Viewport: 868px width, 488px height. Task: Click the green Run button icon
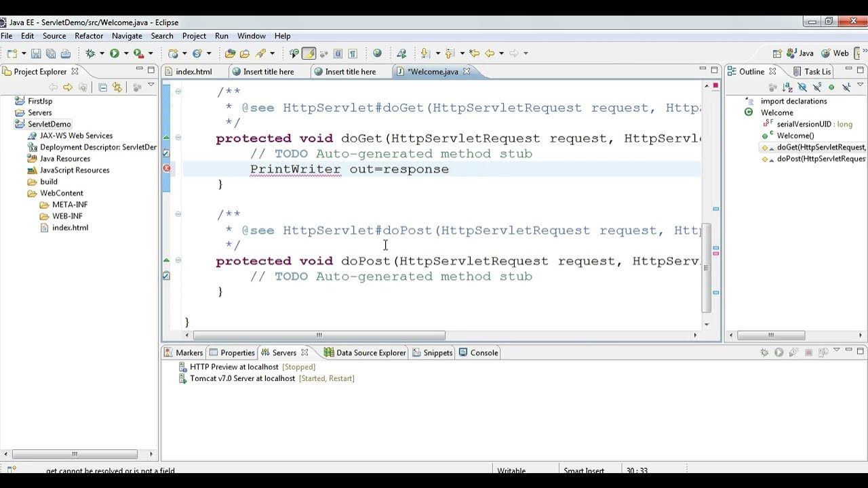tap(115, 53)
